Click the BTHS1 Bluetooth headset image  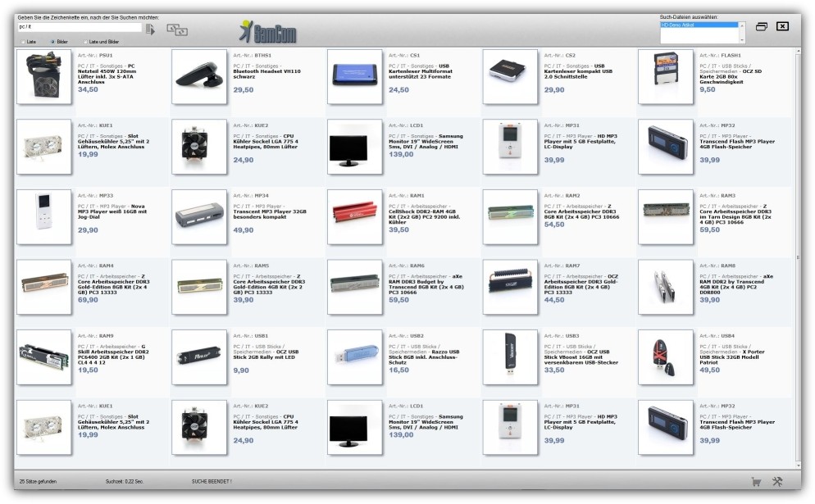[x=199, y=77]
